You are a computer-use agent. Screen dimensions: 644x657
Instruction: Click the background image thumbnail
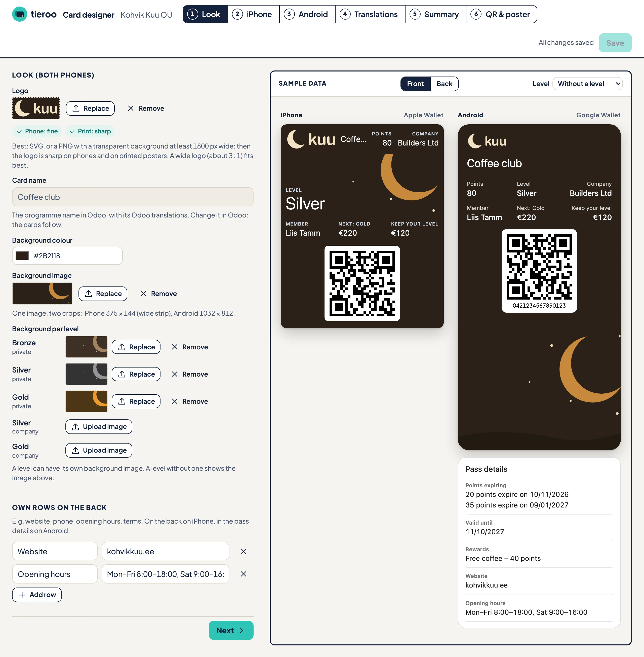(42, 294)
